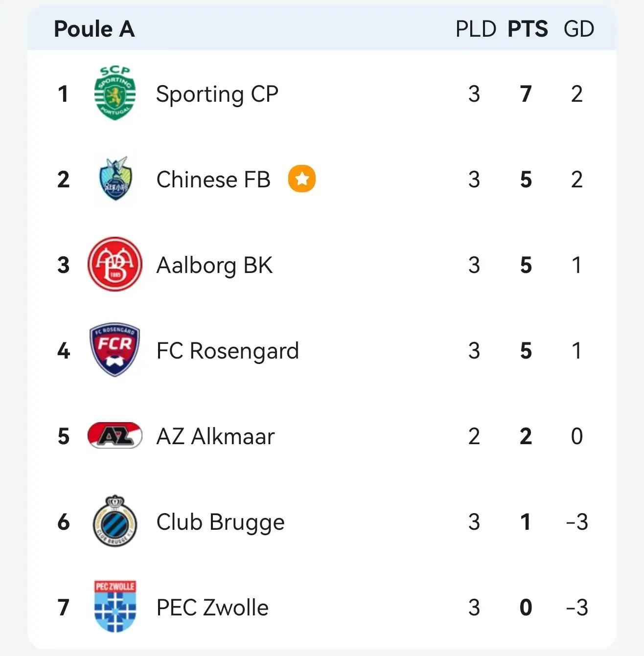Sort standings by GD column header
The height and width of the screenshot is (656, 644).
(x=578, y=29)
